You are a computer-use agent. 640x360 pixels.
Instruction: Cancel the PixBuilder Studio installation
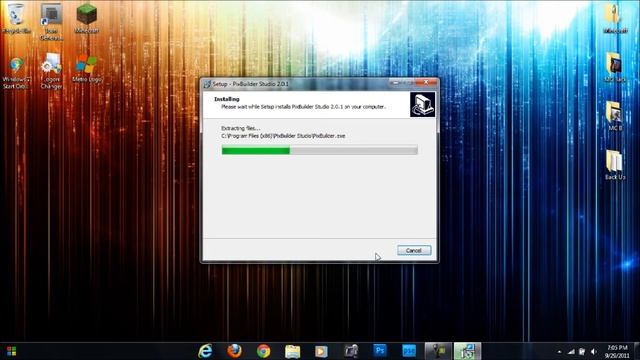pyautogui.click(x=414, y=250)
